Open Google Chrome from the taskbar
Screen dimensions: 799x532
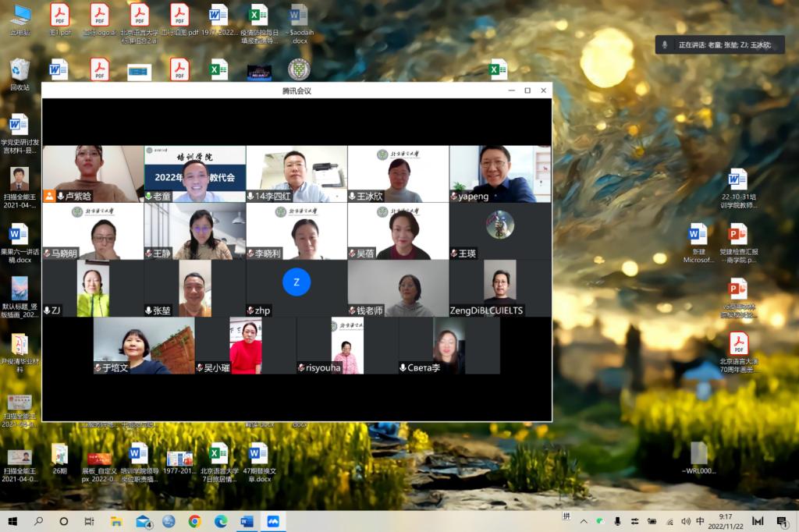tap(194, 521)
